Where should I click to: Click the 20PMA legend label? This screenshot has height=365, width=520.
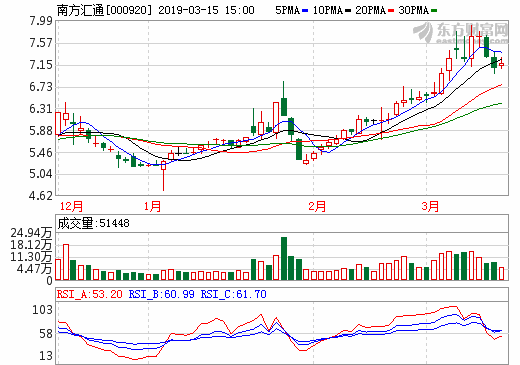pyautogui.click(x=371, y=10)
